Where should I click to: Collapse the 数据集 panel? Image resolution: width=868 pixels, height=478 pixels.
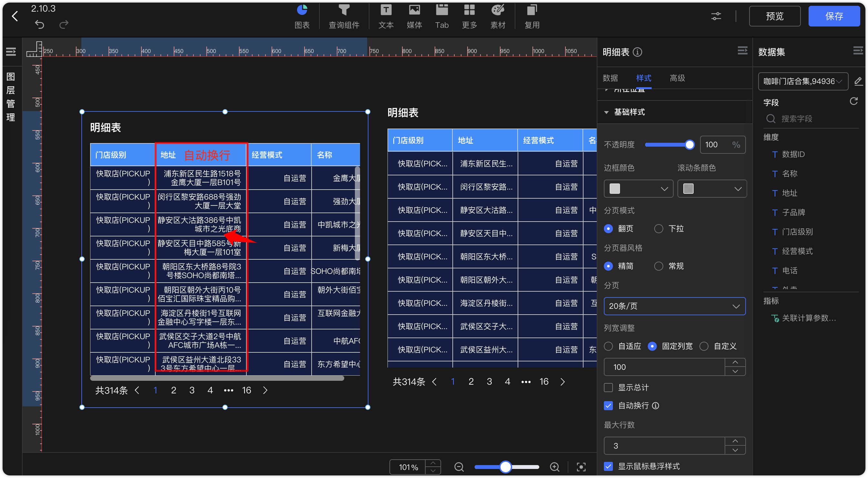858,51
